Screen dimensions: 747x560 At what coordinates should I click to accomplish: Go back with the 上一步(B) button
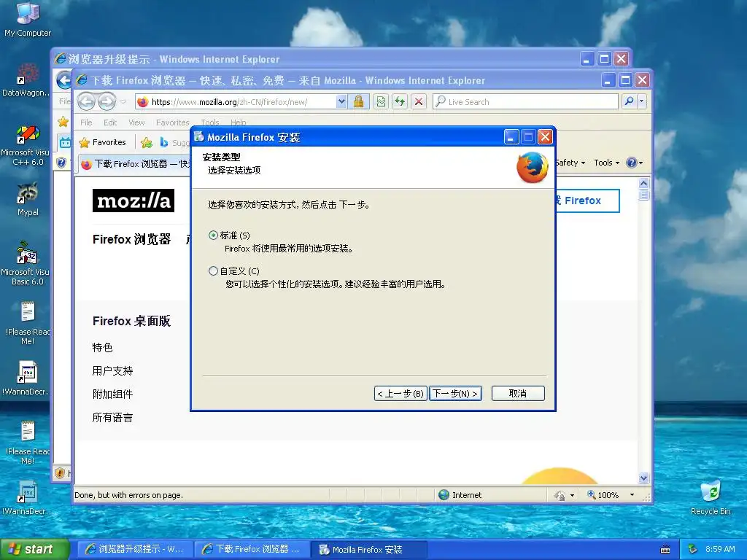point(400,393)
